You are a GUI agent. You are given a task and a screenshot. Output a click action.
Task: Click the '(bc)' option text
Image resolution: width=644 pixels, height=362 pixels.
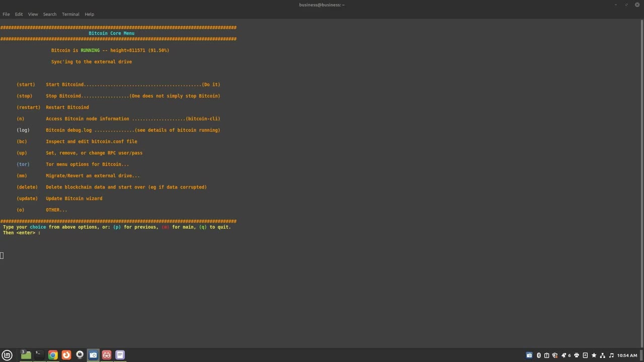(22, 141)
